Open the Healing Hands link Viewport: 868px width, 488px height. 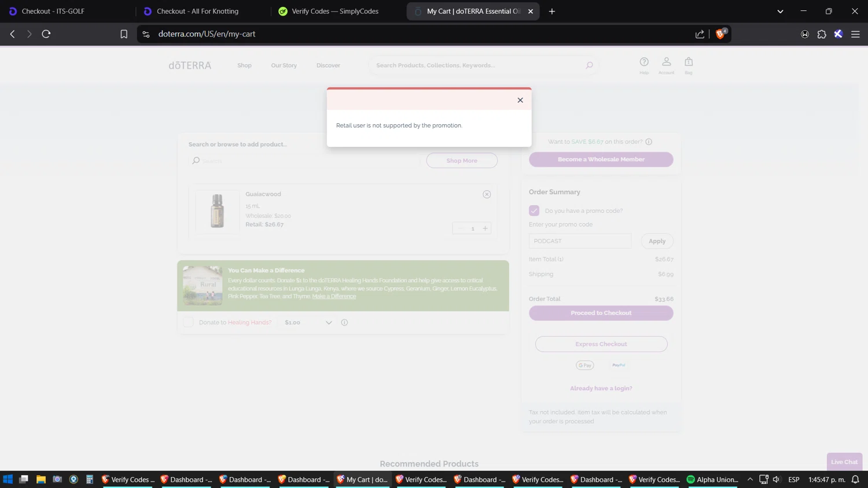pyautogui.click(x=249, y=323)
